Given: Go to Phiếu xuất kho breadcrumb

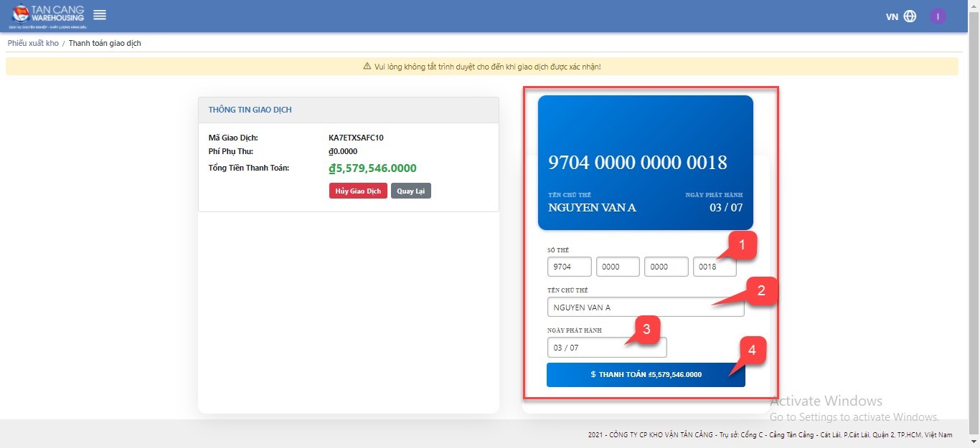Looking at the screenshot, I should coord(33,43).
